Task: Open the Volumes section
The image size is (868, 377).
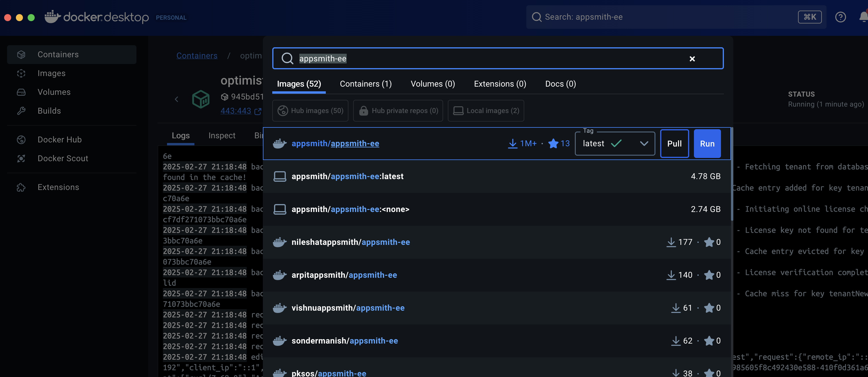Action: [x=54, y=92]
